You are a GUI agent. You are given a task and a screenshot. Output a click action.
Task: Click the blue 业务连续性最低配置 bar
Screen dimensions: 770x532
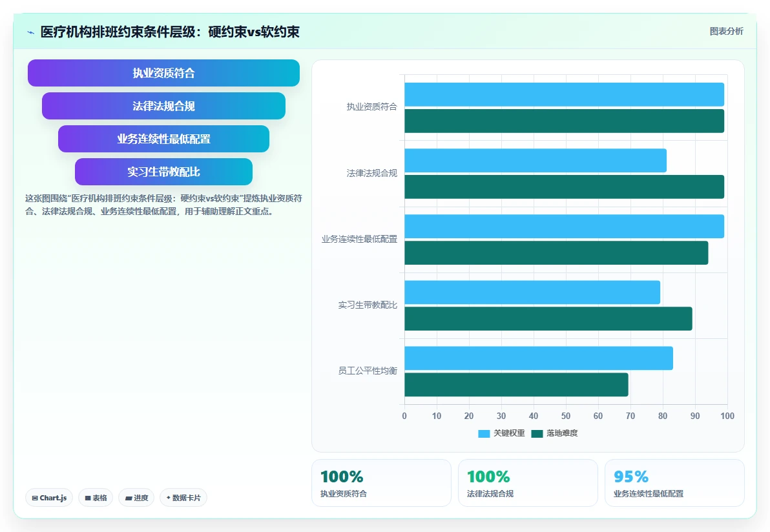pyautogui.click(x=564, y=226)
